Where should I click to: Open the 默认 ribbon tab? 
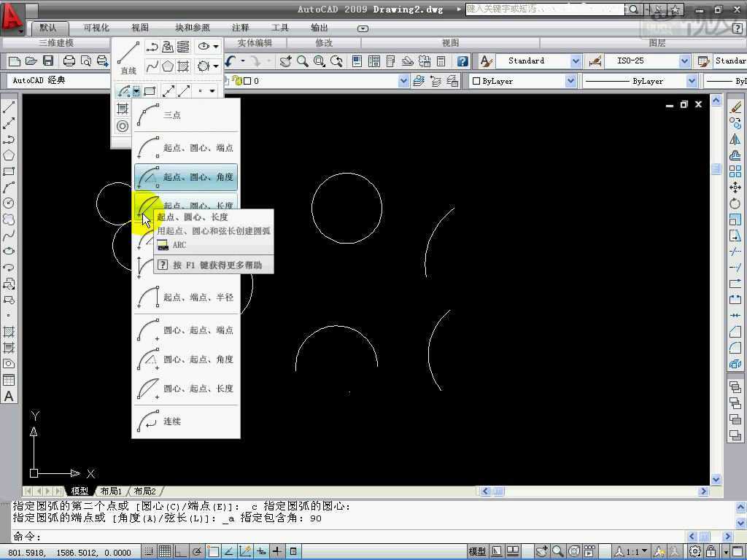[x=48, y=28]
